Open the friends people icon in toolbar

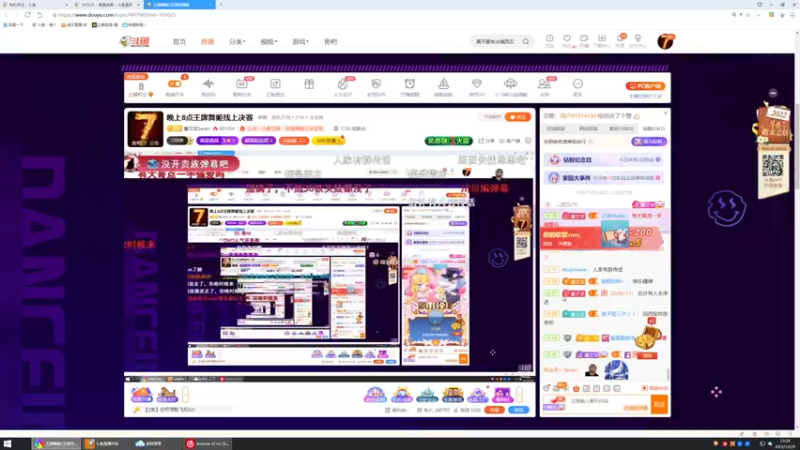click(x=544, y=84)
